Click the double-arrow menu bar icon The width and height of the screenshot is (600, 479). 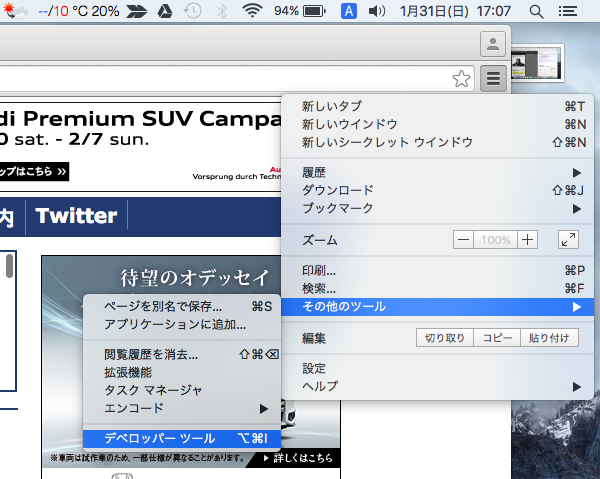click(137, 11)
